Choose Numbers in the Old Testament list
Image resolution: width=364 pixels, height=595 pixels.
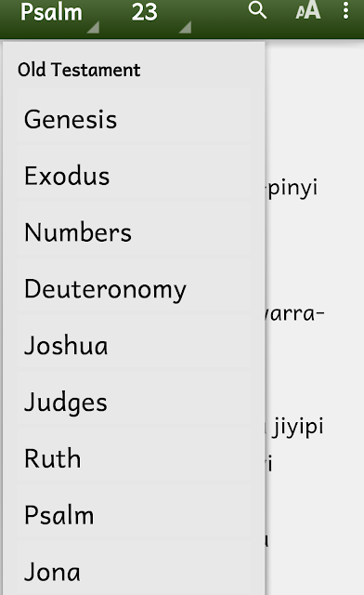click(134, 232)
